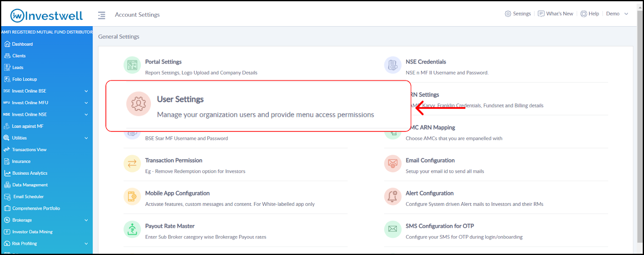Image resolution: width=644 pixels, height=255 pixels.
Task: Click the Payout Rate Master rupee icon
Action: pos(132,229)
